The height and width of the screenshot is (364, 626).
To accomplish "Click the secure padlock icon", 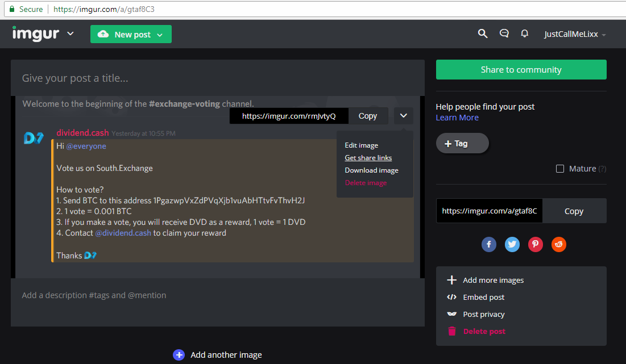I will click(x=12, y=9).
